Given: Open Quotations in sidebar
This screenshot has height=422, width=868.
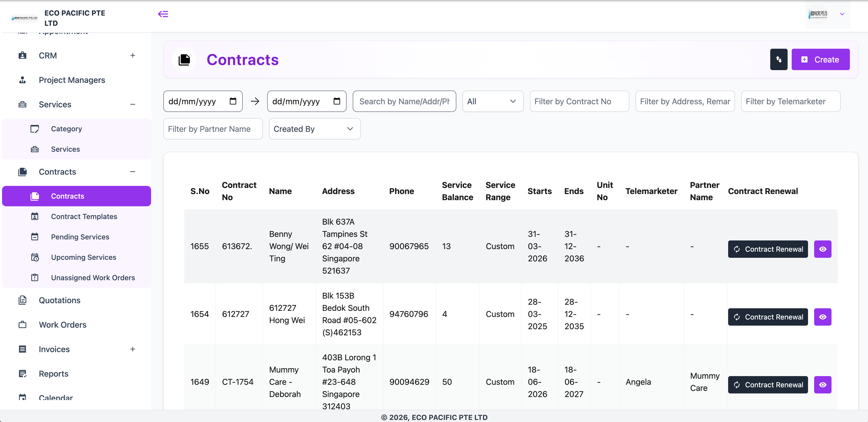Looking at the screenshot, I should pos(77,300).
